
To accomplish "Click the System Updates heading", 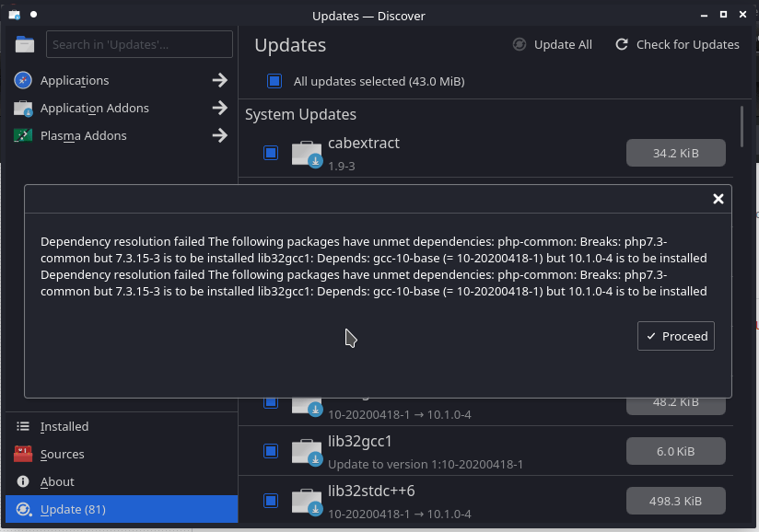I will coord(300,115).
